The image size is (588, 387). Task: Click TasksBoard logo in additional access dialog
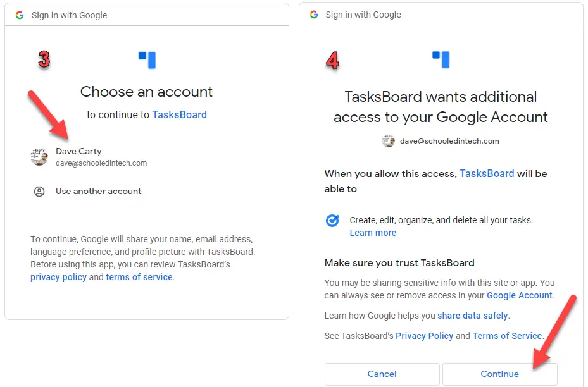coord(441,59)
